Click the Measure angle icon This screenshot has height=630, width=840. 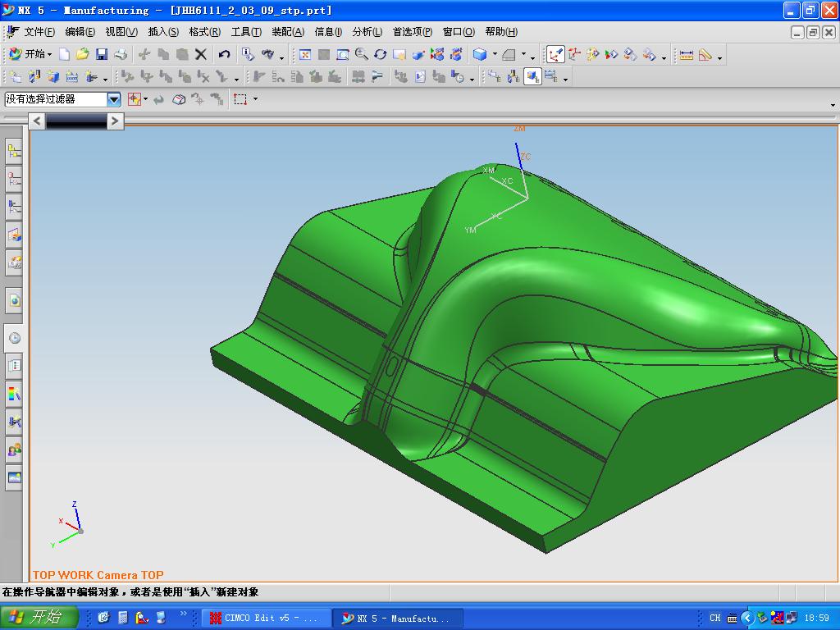705,55
